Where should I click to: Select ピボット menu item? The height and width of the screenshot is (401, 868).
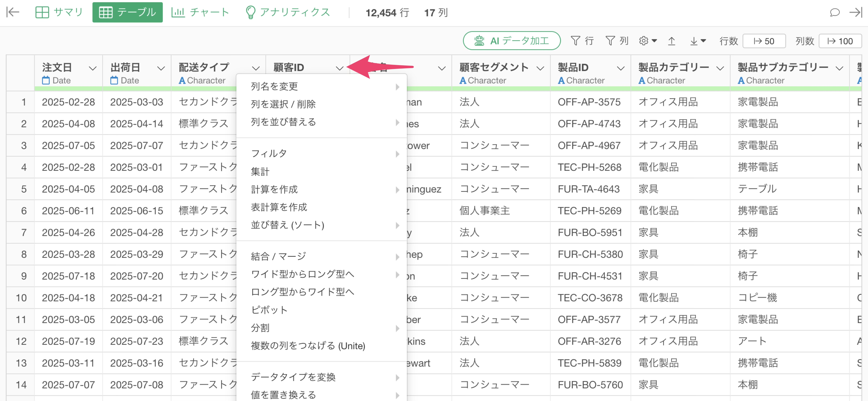[322, 310]
